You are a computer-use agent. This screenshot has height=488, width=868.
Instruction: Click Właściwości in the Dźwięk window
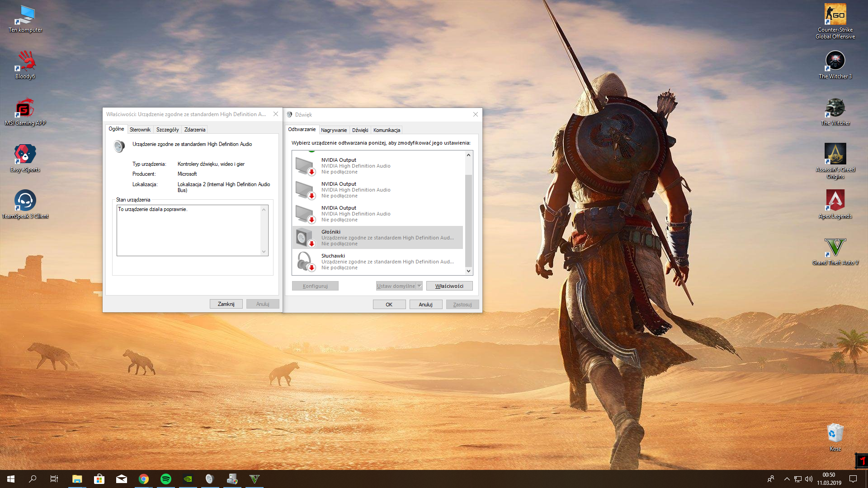coord(449,286)
